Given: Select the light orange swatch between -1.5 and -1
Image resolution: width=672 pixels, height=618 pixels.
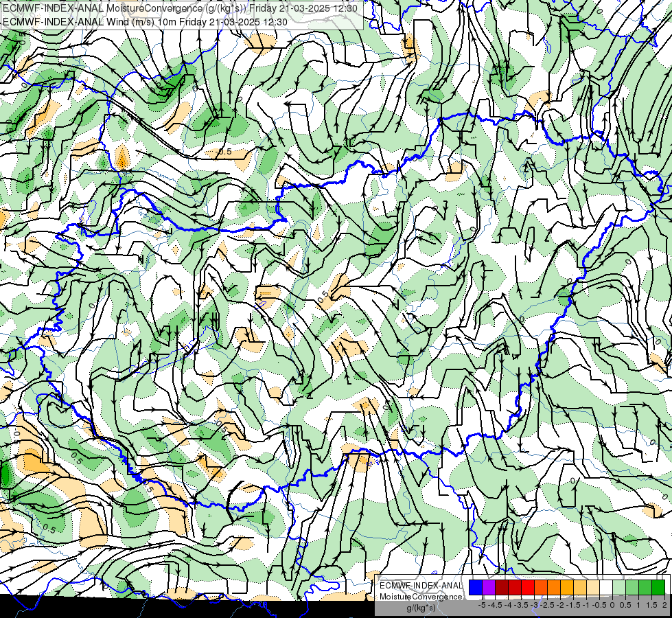Looking at the screenshot, I should tap(580, 587).
